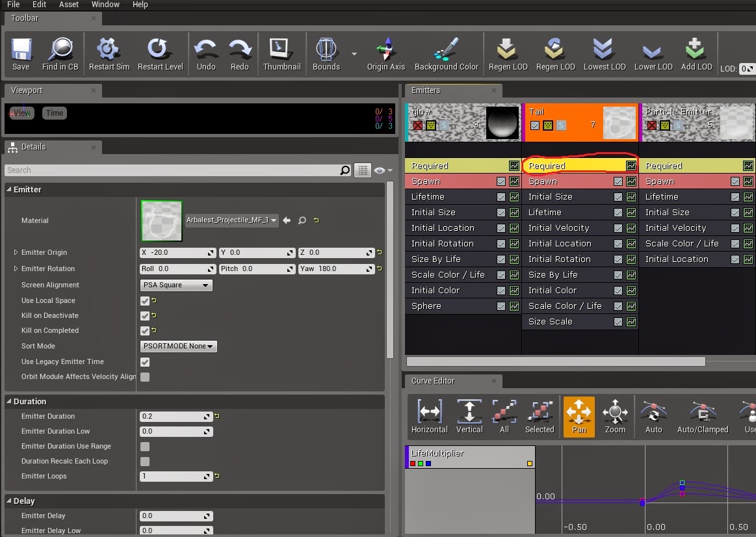
Task: Open the Edit menu
Action: pyautogui.click(x=39, y=5)
